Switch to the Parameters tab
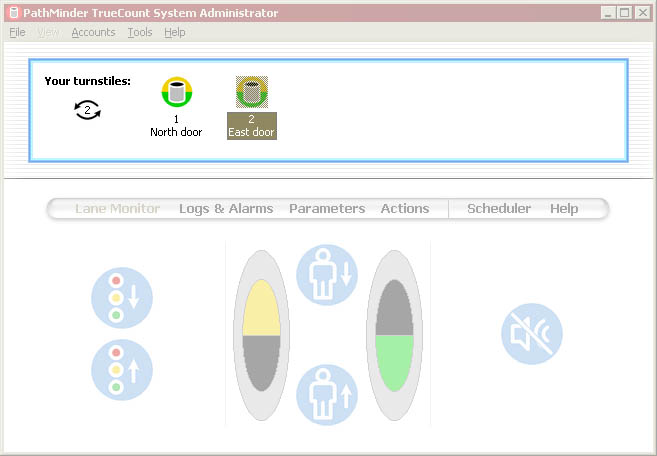Image resolution: width=657 pixels, height=456 pixels. pyautogui.click(x=326, y=209)
